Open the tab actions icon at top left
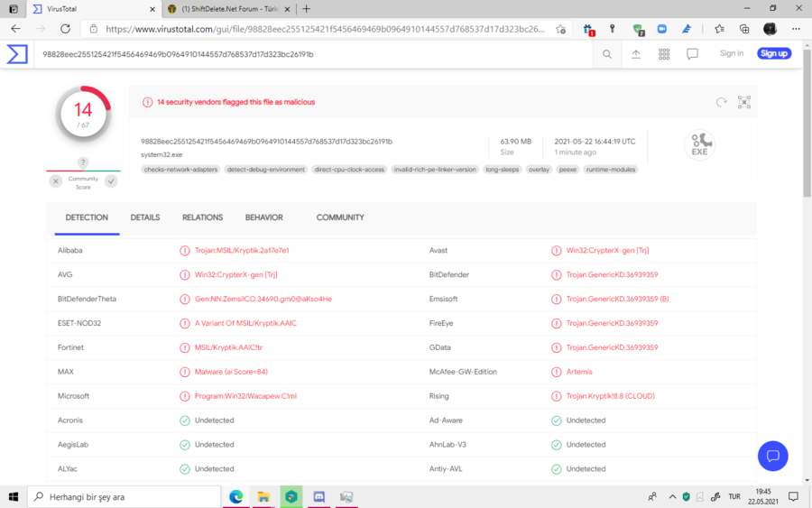This screenshot has width=812, height=508. point(14,9)
